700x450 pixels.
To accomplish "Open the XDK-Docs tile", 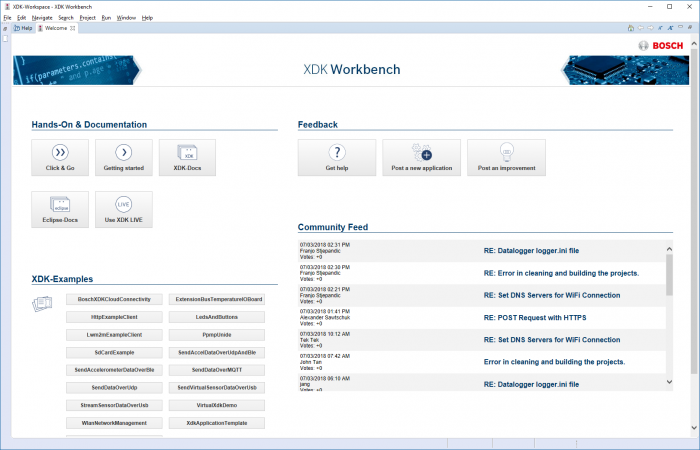I will (188, 157).
